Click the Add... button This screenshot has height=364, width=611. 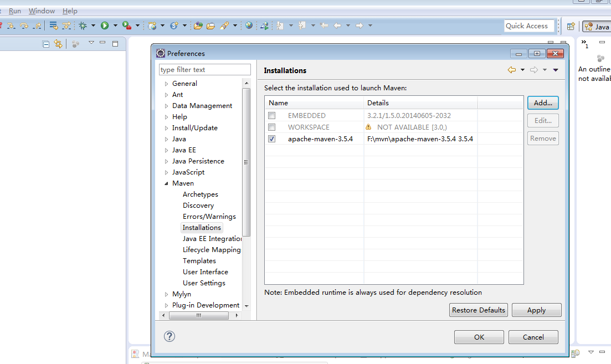point(542,103)
